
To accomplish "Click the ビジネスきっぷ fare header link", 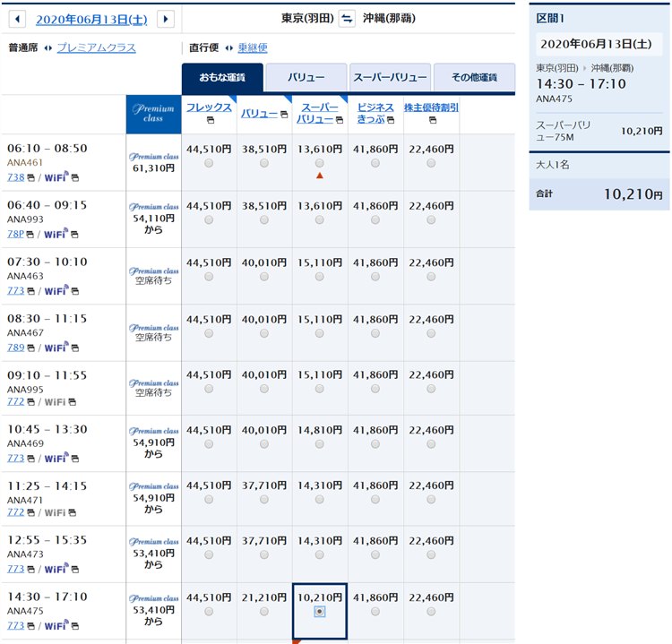I will point(375,113).
